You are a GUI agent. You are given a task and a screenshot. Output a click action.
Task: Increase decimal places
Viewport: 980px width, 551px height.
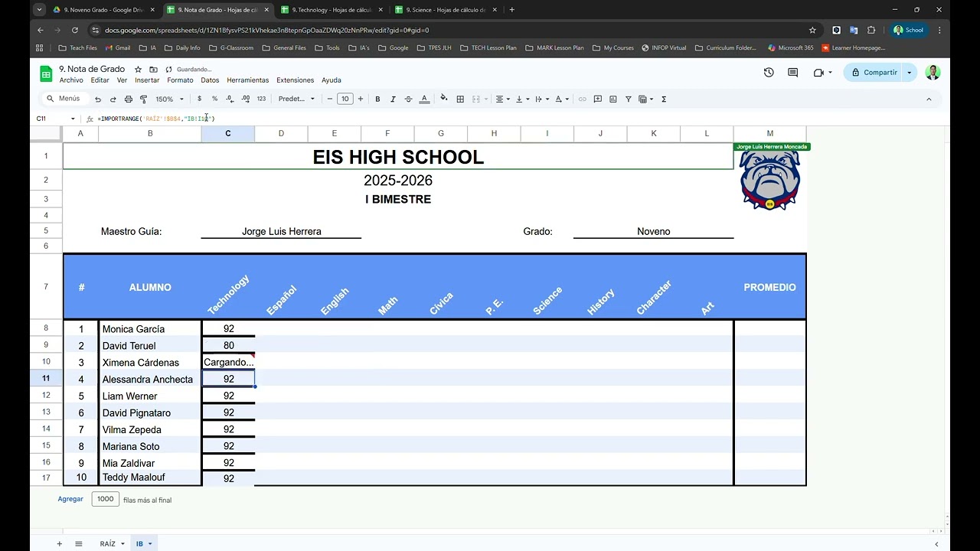pos(246,99)
